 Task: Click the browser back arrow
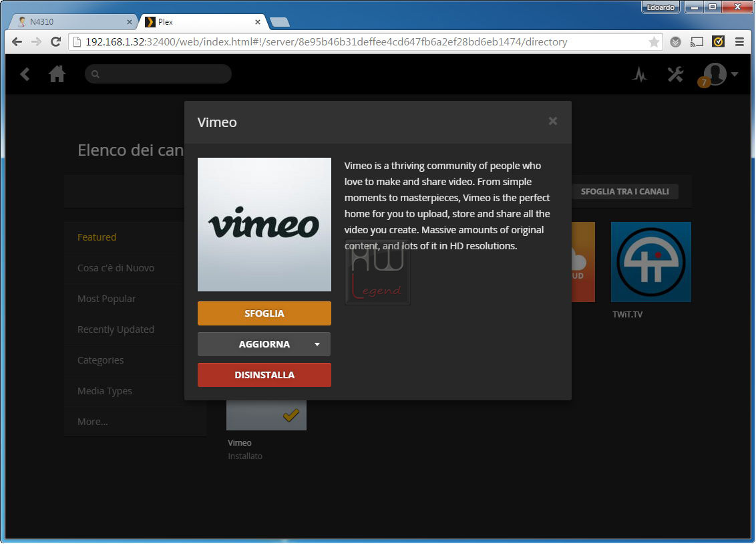(17, 42)
